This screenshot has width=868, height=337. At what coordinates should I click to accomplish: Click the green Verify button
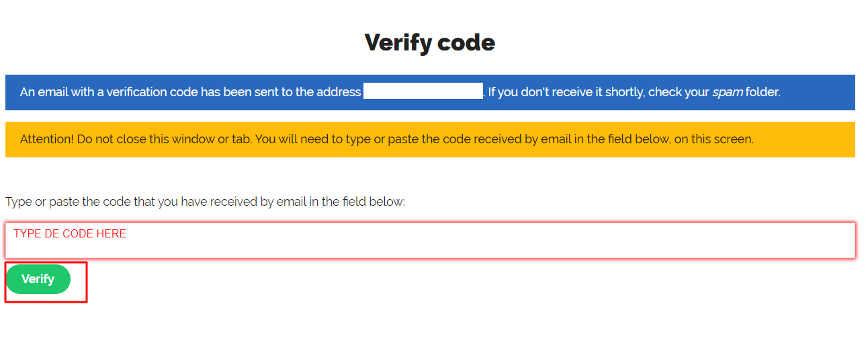coord(38,279)
